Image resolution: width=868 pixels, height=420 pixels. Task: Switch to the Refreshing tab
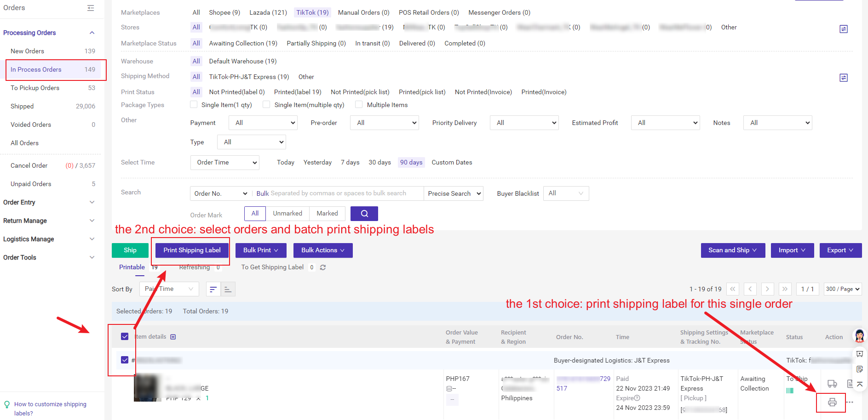194,267
